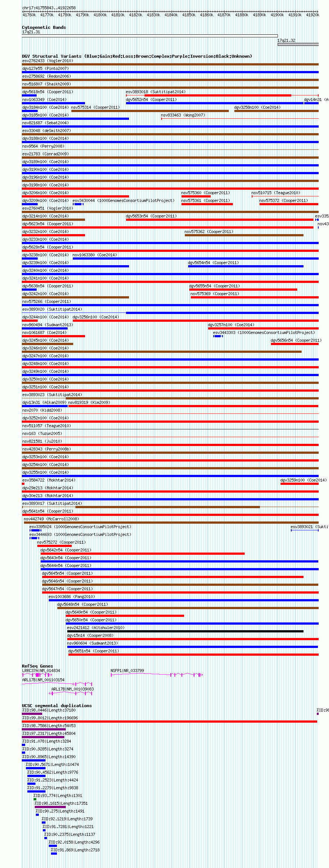Select esv21783 (Conrad2009) variant
Viewport: 329px width, 868px height.
45,154
